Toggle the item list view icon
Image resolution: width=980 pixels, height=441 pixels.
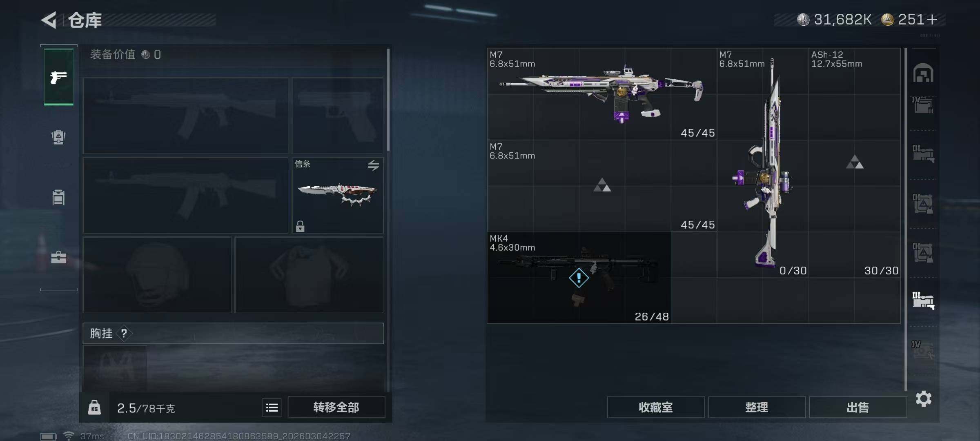(272, 408)
